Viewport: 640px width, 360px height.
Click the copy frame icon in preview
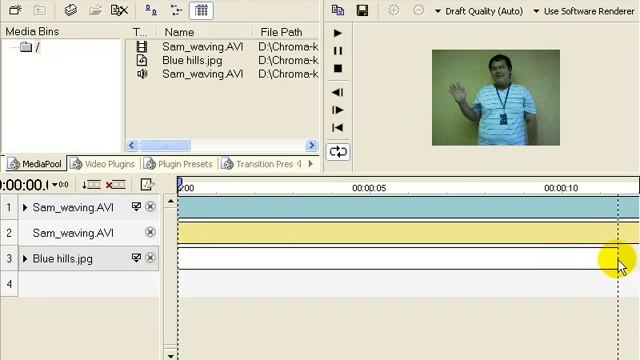(338, 10)
